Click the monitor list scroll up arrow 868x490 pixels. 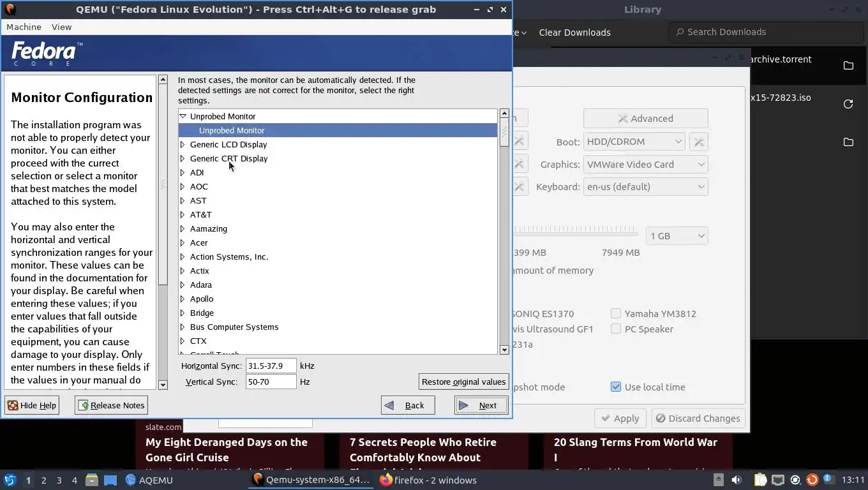[x=504, y=114]
